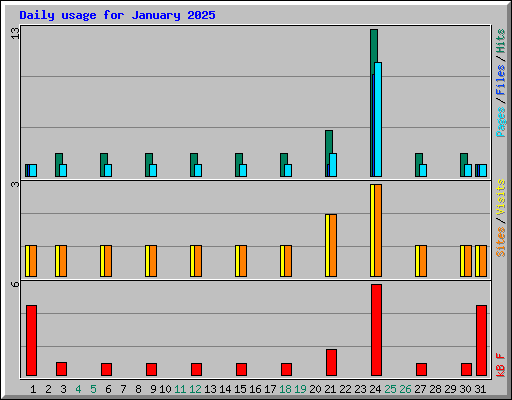Click the red KB bar for day 15

pyautogui.click(x=241, y=369)
